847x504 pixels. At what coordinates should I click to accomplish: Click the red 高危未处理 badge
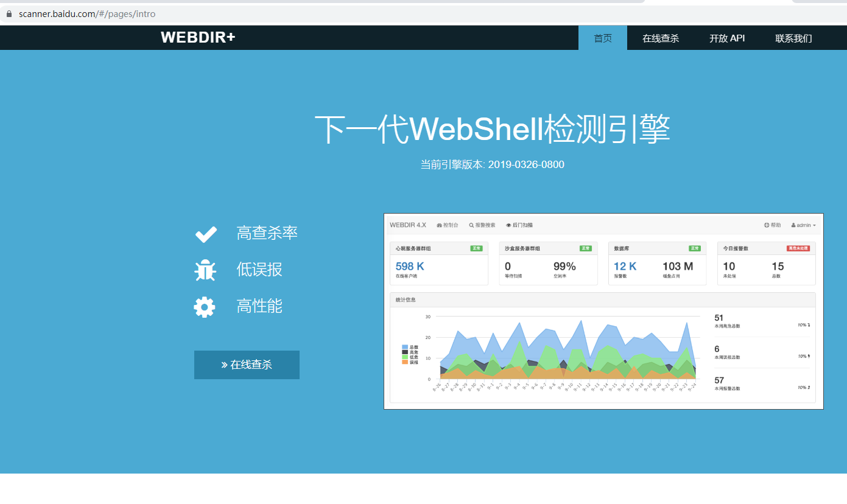pyautogui.click(x=798, y=248)
